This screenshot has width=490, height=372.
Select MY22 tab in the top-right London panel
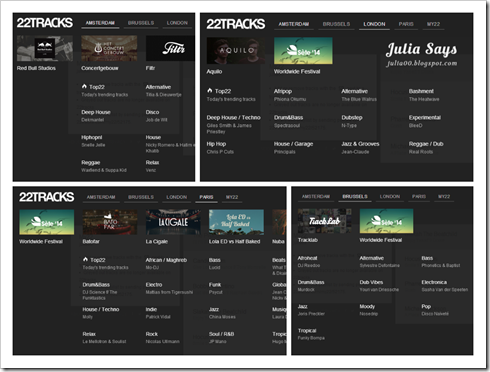click(x=433, y=24)
